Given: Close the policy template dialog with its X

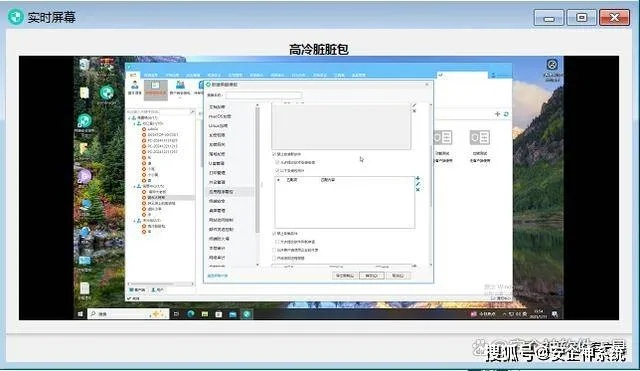Looking at the screenshot, I should [427, 84].
